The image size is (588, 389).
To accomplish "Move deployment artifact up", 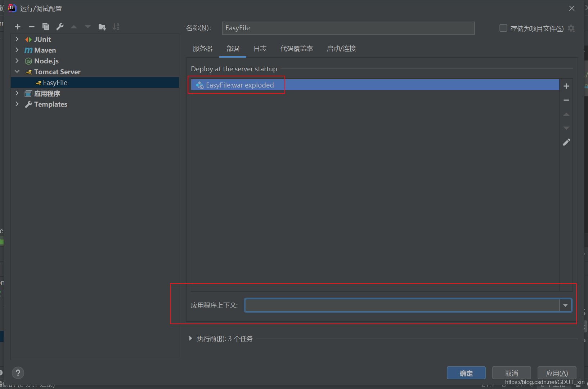I will coord(566,114).
